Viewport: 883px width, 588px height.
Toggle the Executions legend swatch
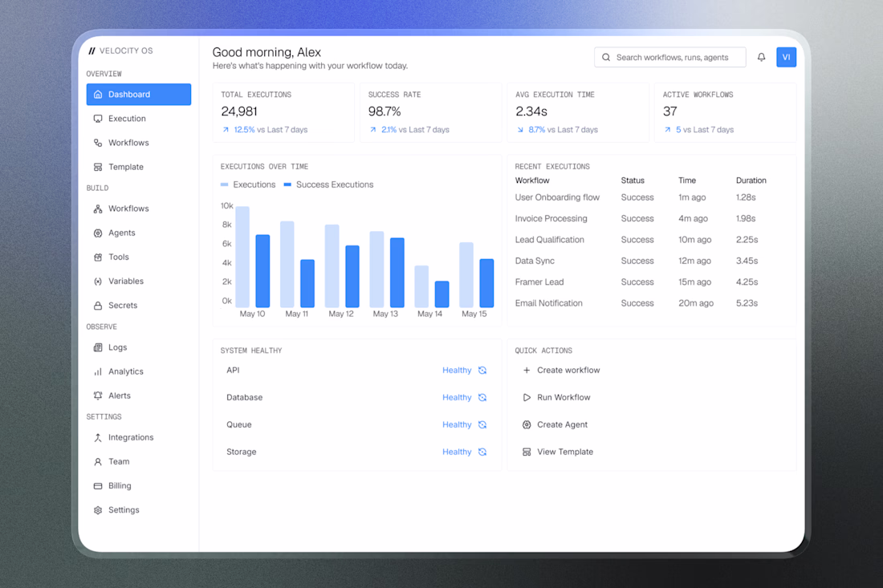224,185
